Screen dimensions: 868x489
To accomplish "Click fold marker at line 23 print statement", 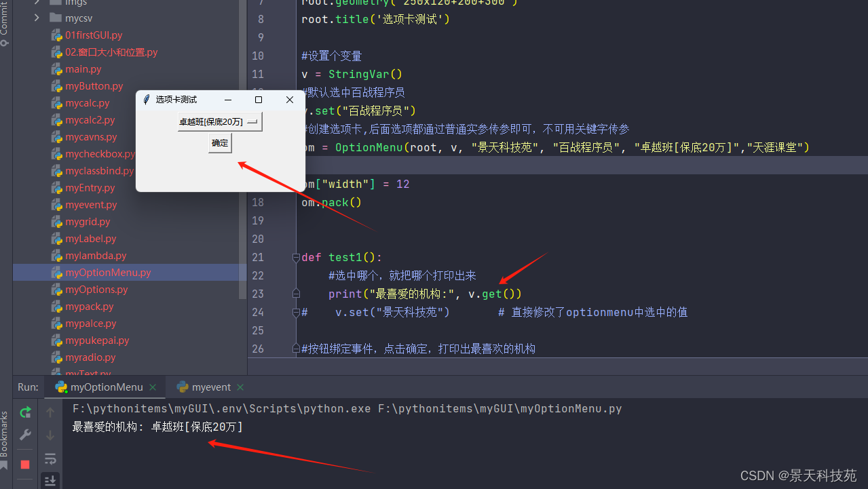I will tap(296, 293).
